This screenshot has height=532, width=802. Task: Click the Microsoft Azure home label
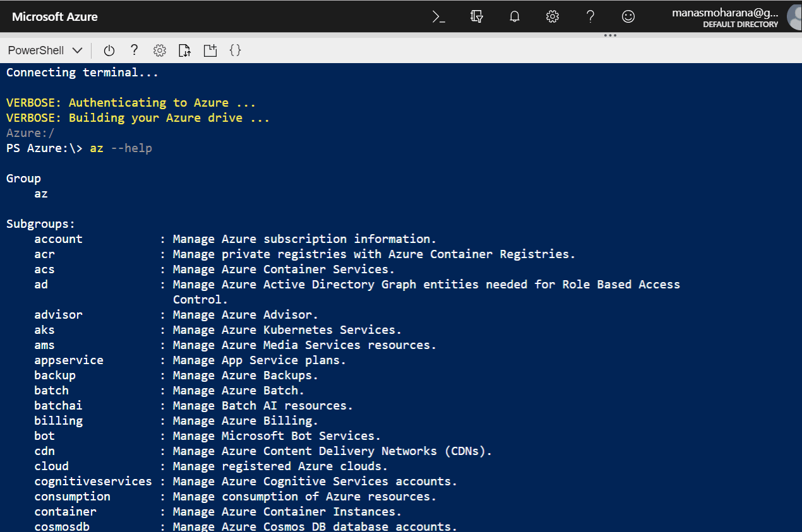(x=54, y=16)
